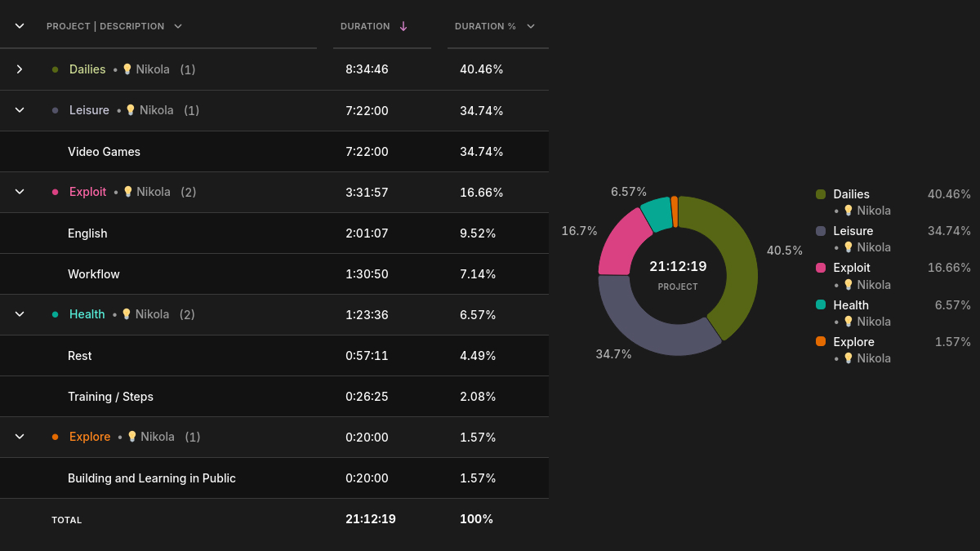
Task: Select the Rest entry
Action: click(80, 356)
